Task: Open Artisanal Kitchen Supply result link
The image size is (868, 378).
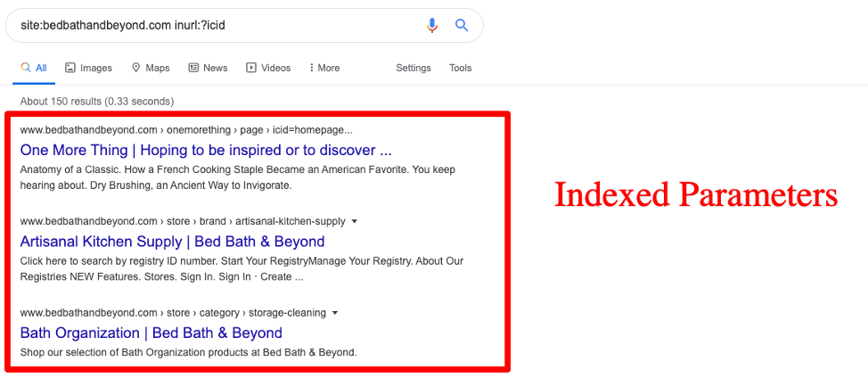Action: tap(172, 242)
